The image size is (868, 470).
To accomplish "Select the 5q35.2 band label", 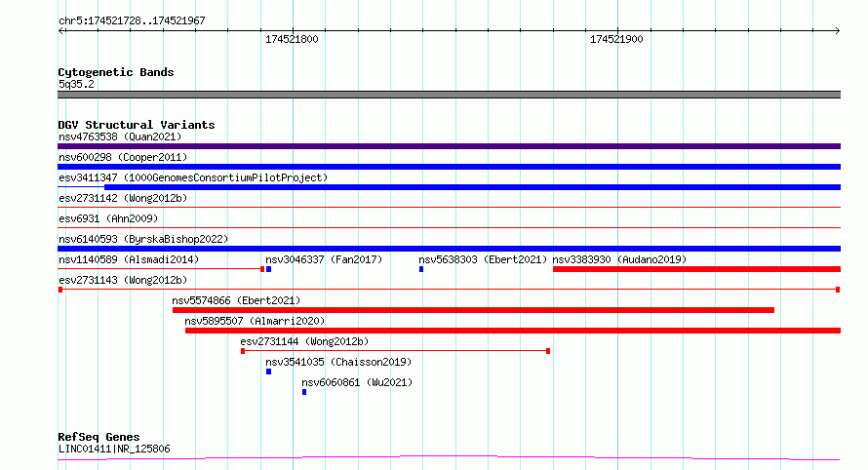I will point(76,84).
